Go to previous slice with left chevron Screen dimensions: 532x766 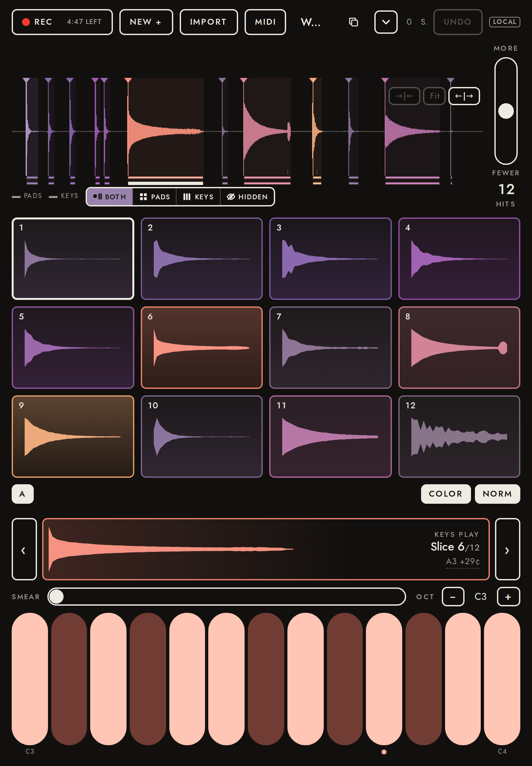click(24, 549)
